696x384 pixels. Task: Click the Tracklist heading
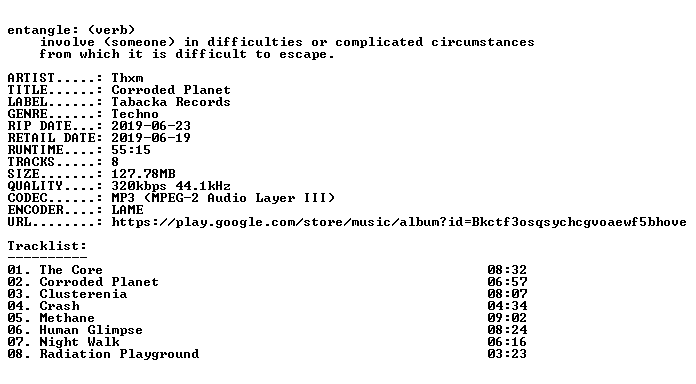[47, 246]
